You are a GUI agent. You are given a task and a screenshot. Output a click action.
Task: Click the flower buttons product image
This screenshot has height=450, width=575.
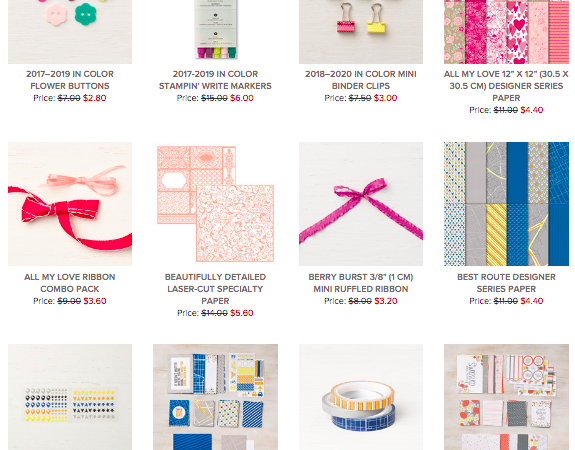(x=70, y=32)
